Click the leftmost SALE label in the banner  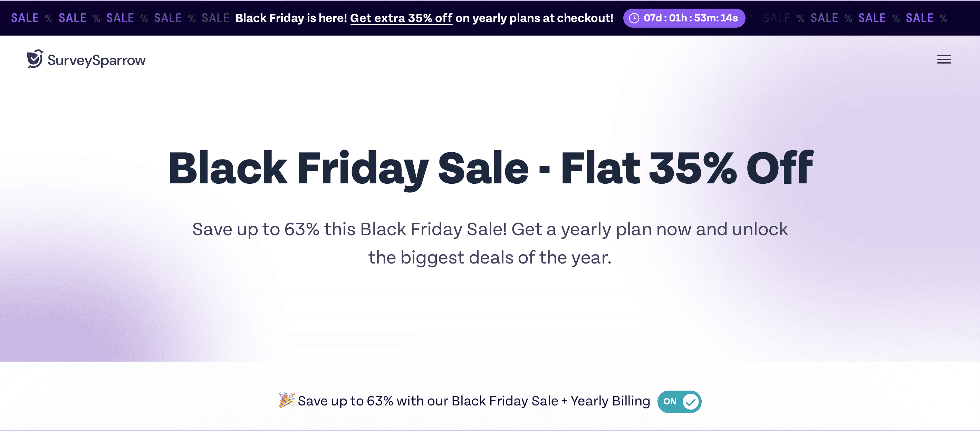25,18
